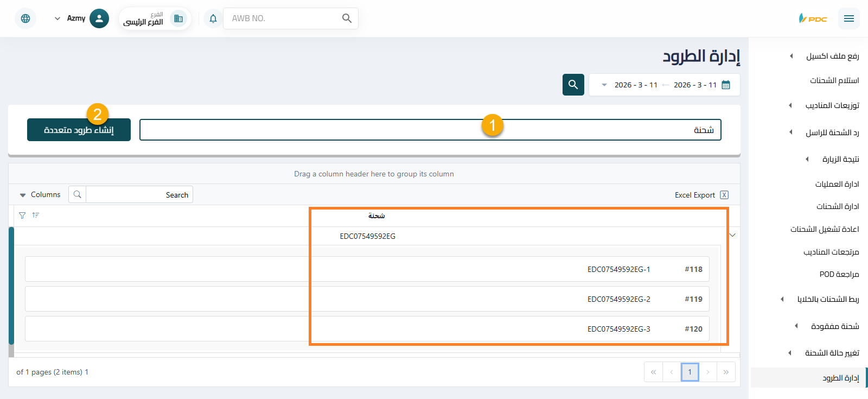Click the branch building icon
868x399 pixels.
click(178, 18)
